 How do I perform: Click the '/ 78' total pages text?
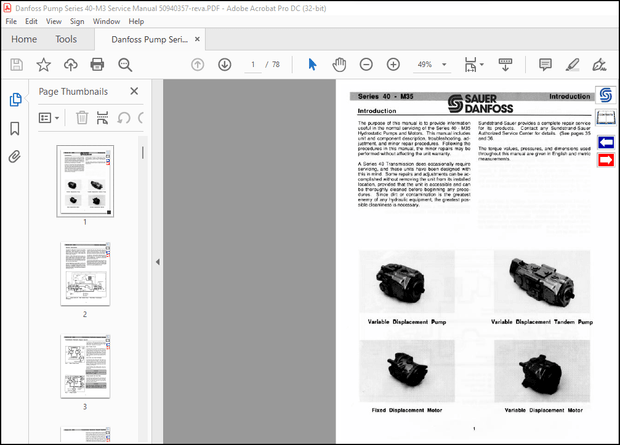point(272,64)
